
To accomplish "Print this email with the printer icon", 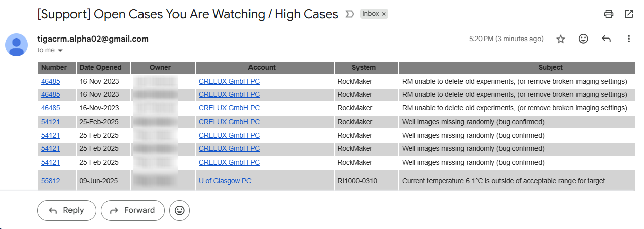I will point(609,14).
